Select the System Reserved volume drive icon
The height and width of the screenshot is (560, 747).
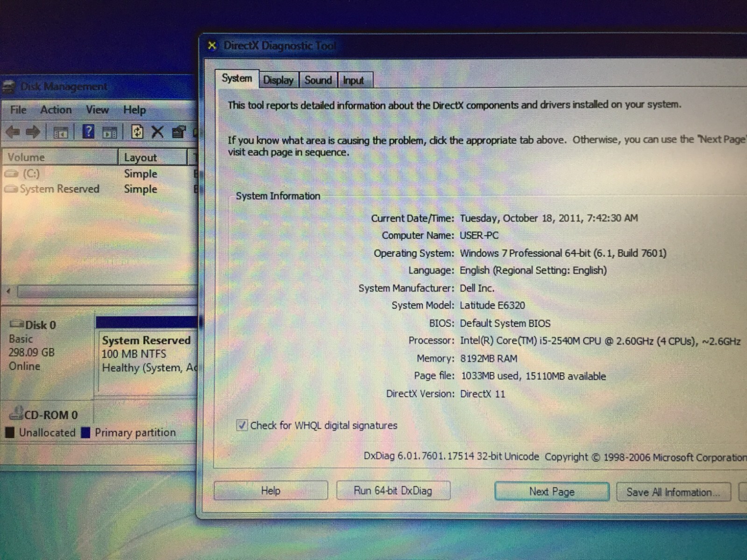11,189
